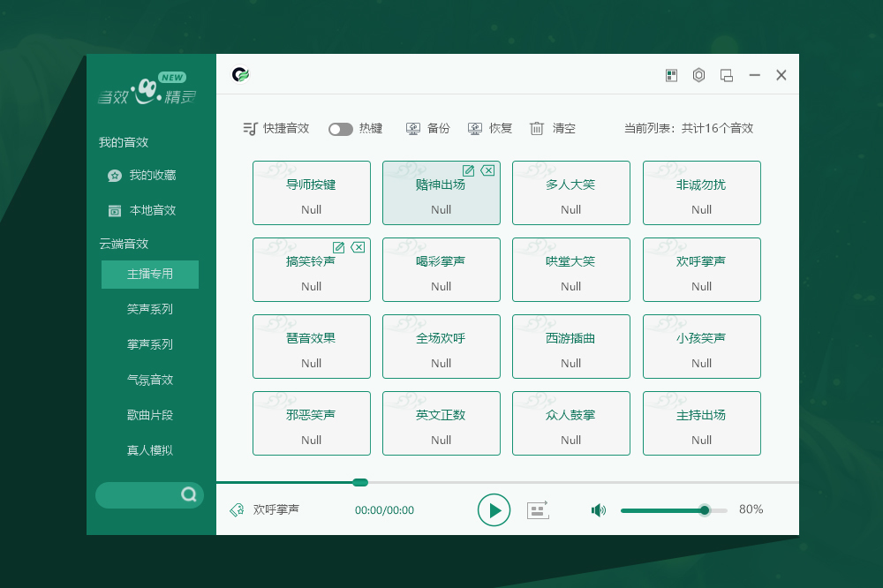
Task: Click the skin/layout grid icon in title bar
Action: (671, 75)
